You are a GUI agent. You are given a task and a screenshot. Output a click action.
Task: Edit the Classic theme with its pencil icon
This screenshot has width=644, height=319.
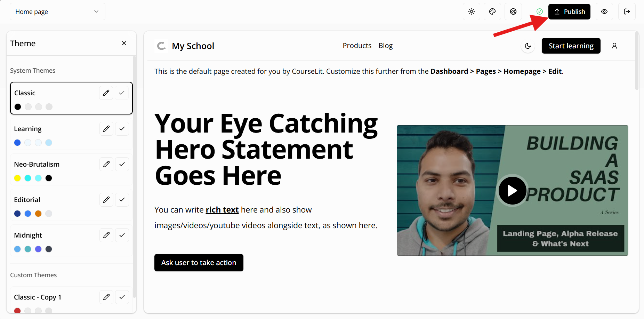[x=106, y=93]
